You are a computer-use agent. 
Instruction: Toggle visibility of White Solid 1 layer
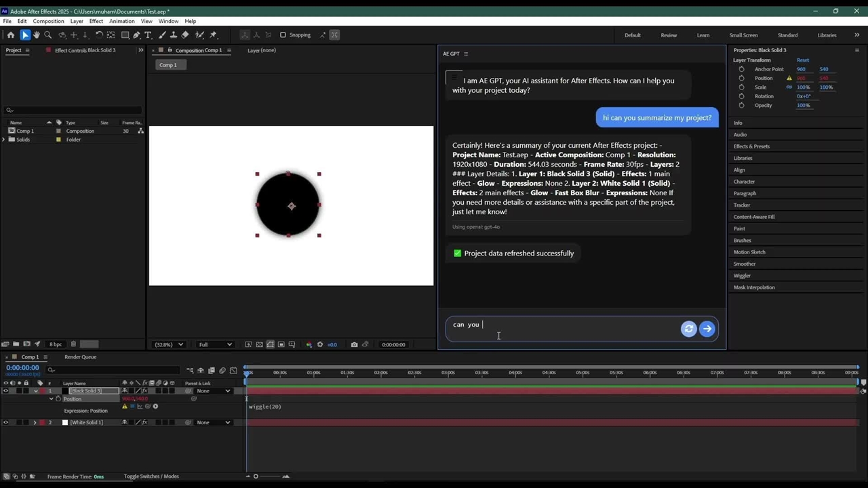coord(5,422)
